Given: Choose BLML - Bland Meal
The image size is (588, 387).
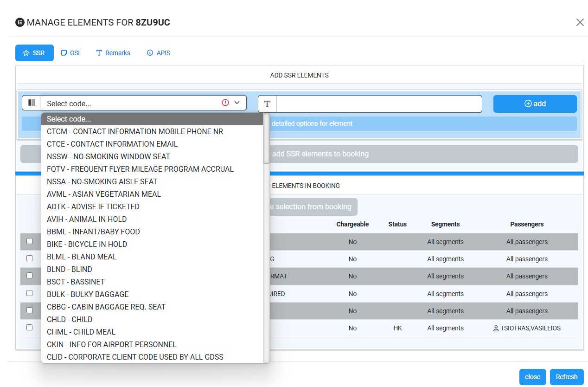Looking at the screenshot, I should [x=152, y=257].
